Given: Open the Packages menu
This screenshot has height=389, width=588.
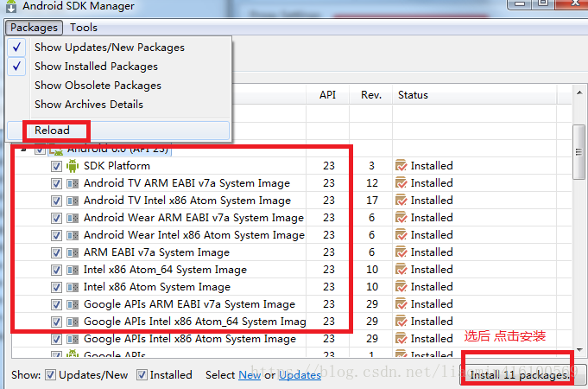Looking at the screenshot, I should (34, 28).
